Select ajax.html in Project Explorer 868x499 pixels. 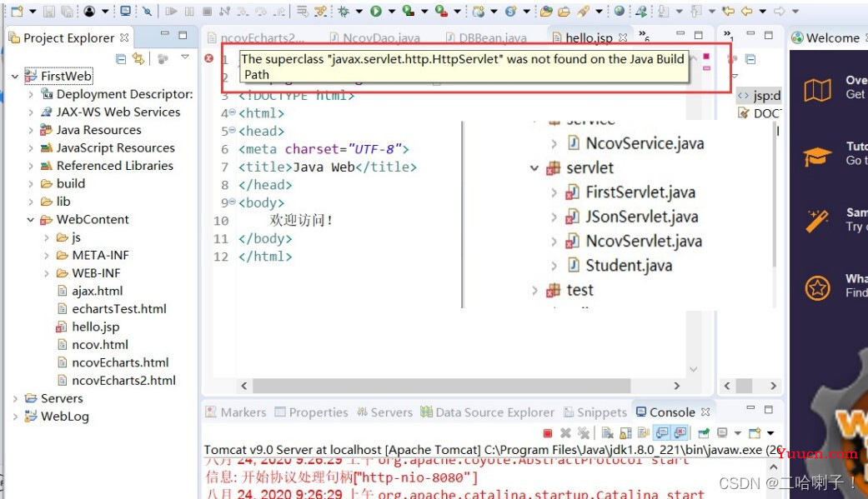(x=90, y=291)
